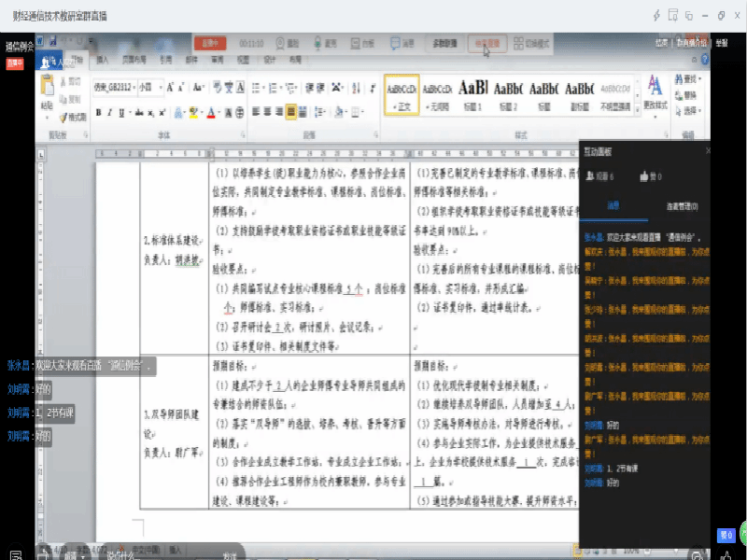Open the request management tab in panel
The image size is (747, 560).
coord(682,206)
